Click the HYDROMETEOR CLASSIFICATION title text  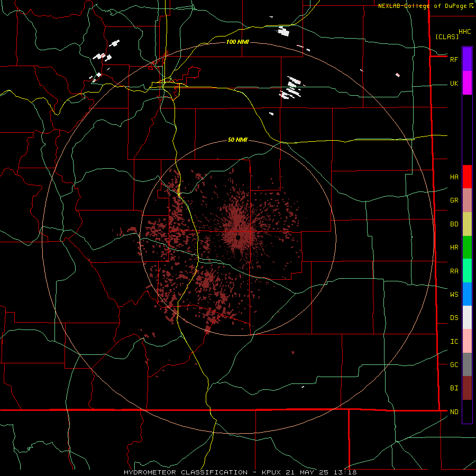coord(186,472)
